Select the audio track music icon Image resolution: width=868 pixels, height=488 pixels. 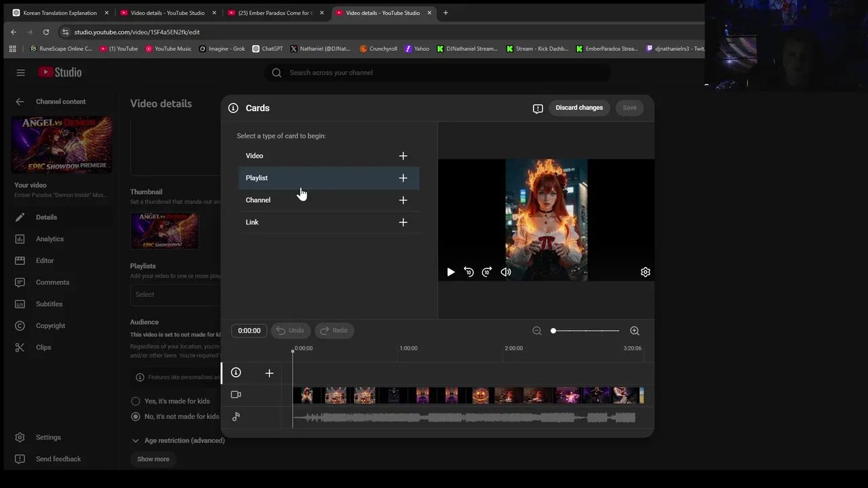pyautogui.click(x=236, y=417)
